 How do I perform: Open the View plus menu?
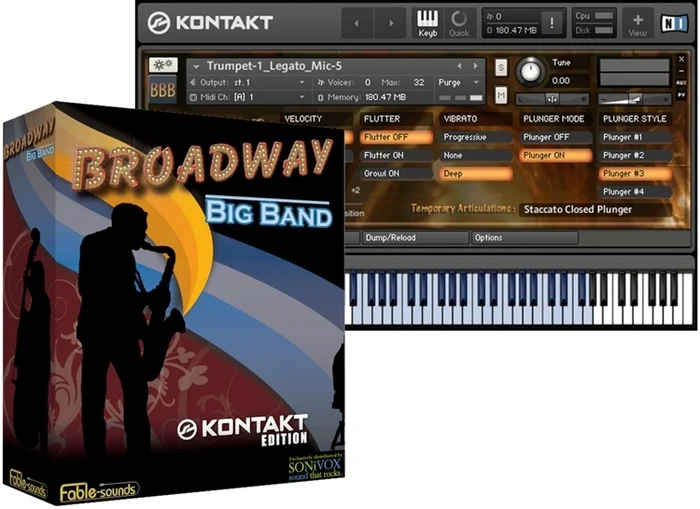pyautogui.click(x=638, y=23)
